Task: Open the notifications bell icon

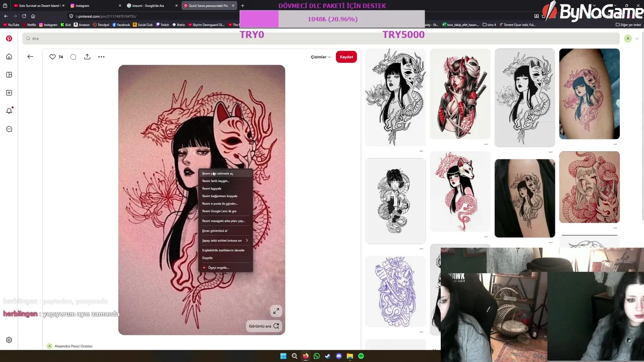Action: coord(9,111)
